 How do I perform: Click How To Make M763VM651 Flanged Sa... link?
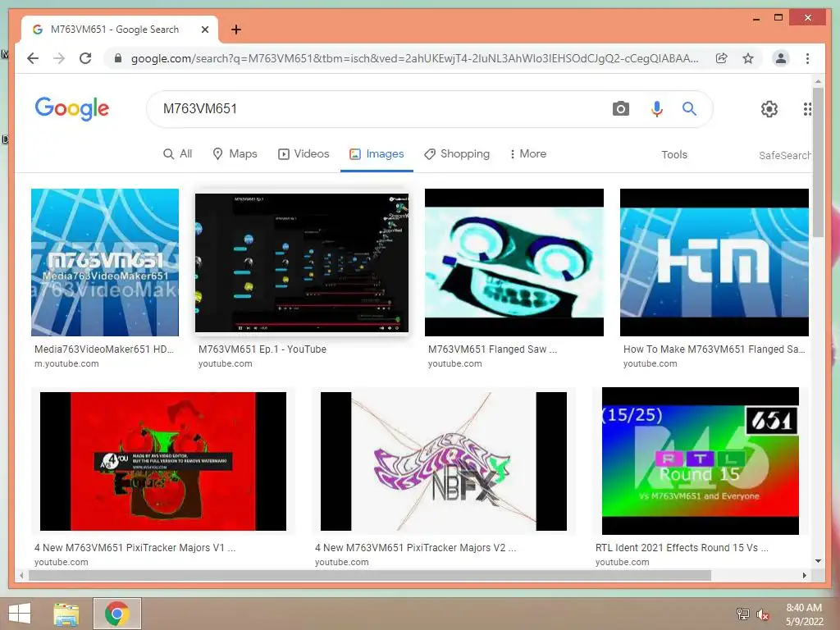tap(714, 349)
